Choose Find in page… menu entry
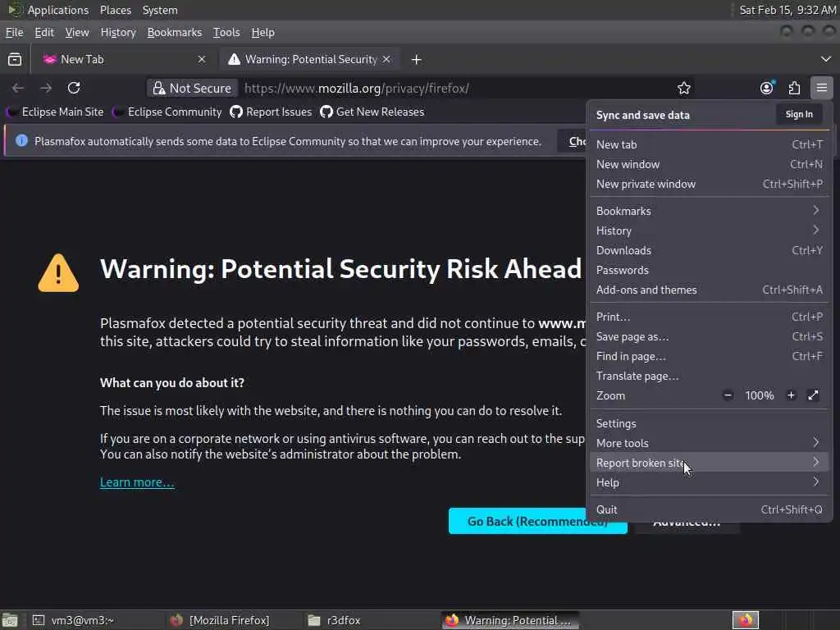 [709, 356]
